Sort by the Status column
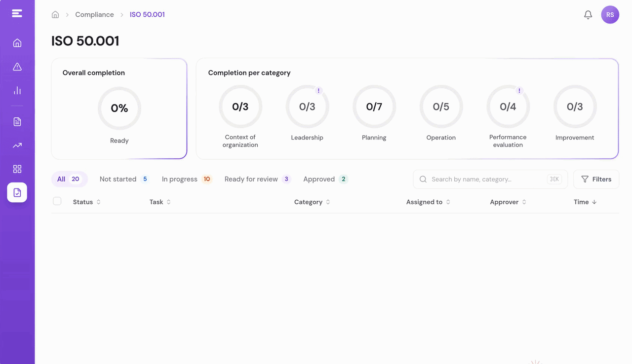 [x=87, y=202]
